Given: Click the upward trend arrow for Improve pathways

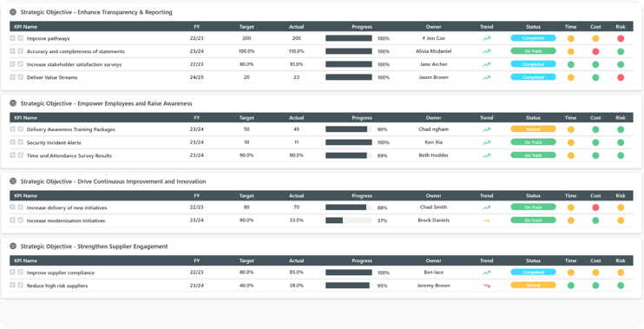Looking at the screenshot, I should point(487,38).
